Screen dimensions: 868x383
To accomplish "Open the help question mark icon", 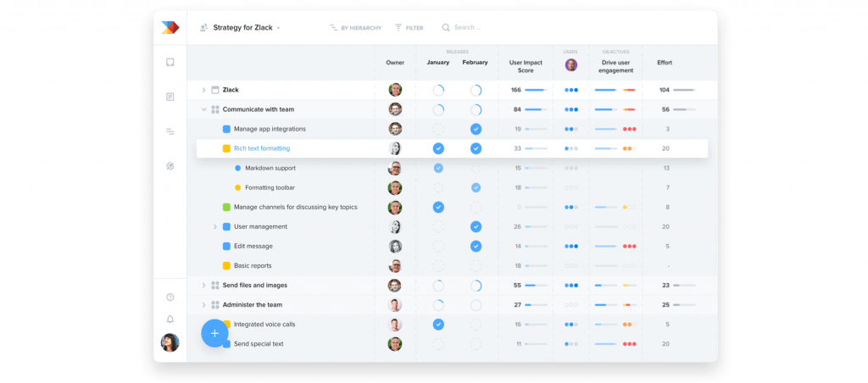I will click(170, 297).
